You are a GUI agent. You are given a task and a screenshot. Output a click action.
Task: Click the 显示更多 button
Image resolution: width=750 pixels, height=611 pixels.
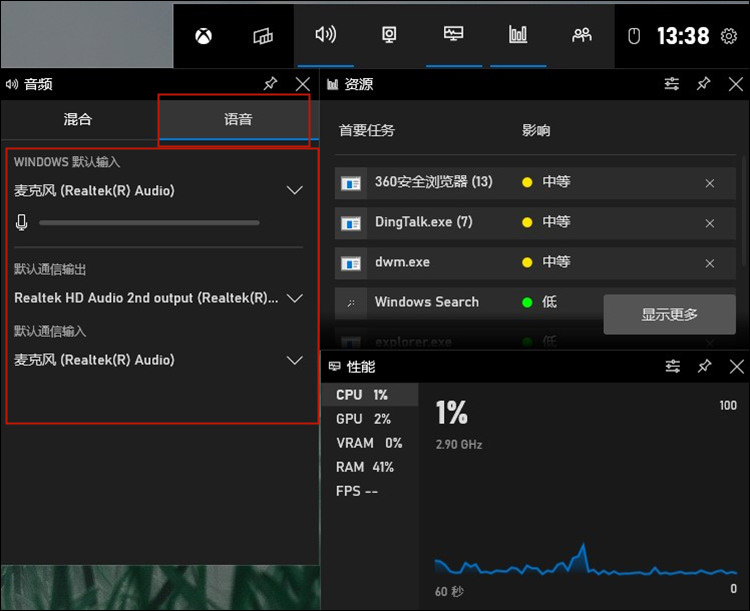pos(669,314)
